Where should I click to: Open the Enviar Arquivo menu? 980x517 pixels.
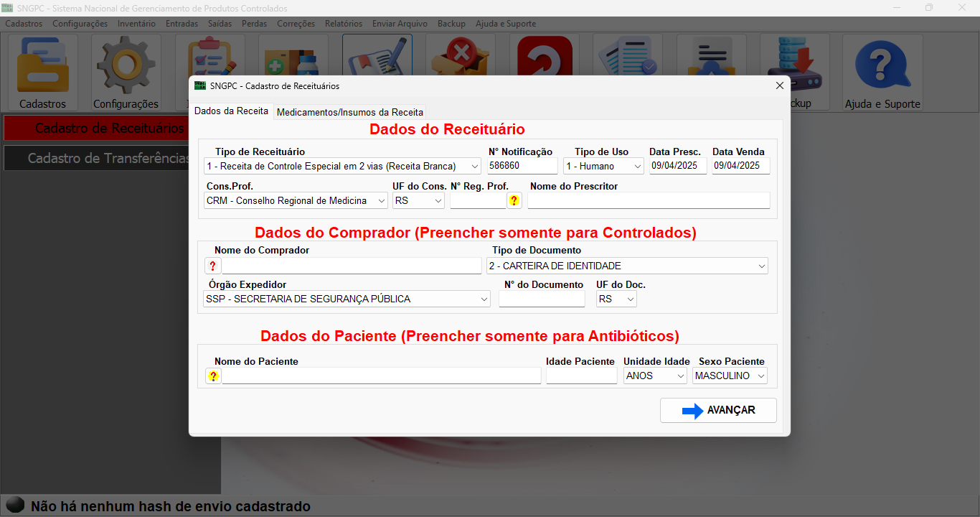tap(400, 24)
